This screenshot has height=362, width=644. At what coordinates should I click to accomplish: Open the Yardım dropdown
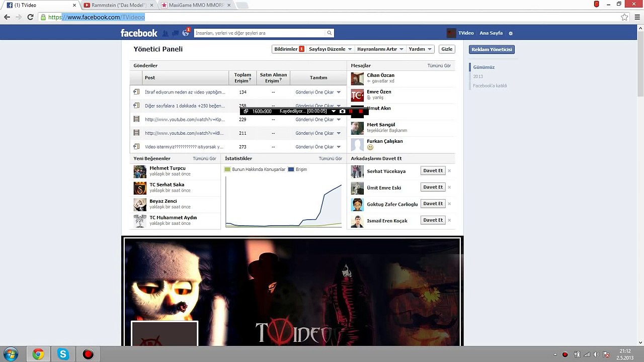click(420, 49)
